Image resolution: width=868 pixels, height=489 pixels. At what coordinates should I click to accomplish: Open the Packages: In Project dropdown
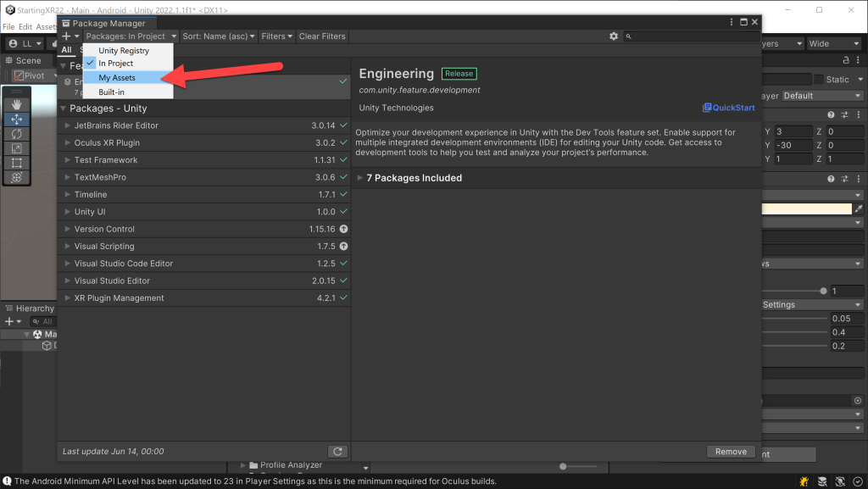click(131, 36)
